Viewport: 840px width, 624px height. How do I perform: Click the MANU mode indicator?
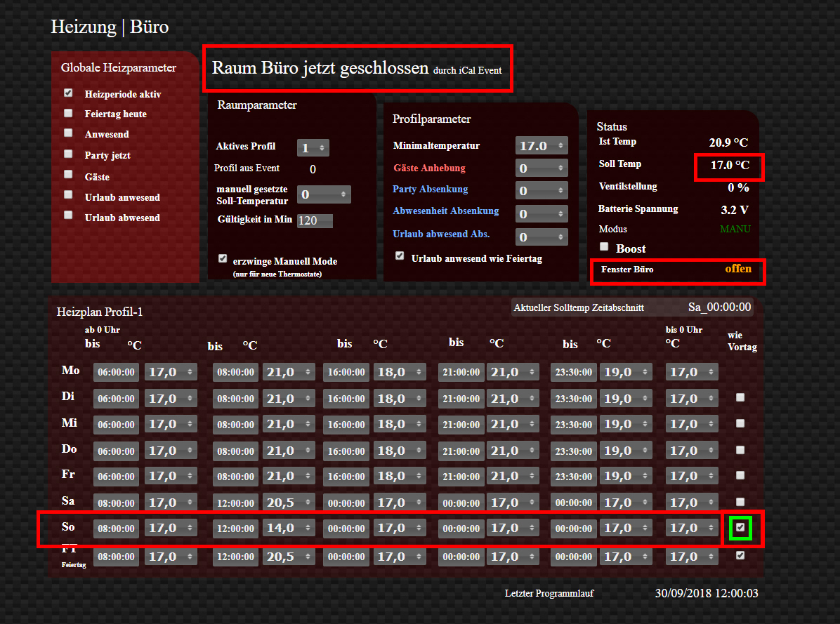(x=735, y=229)
